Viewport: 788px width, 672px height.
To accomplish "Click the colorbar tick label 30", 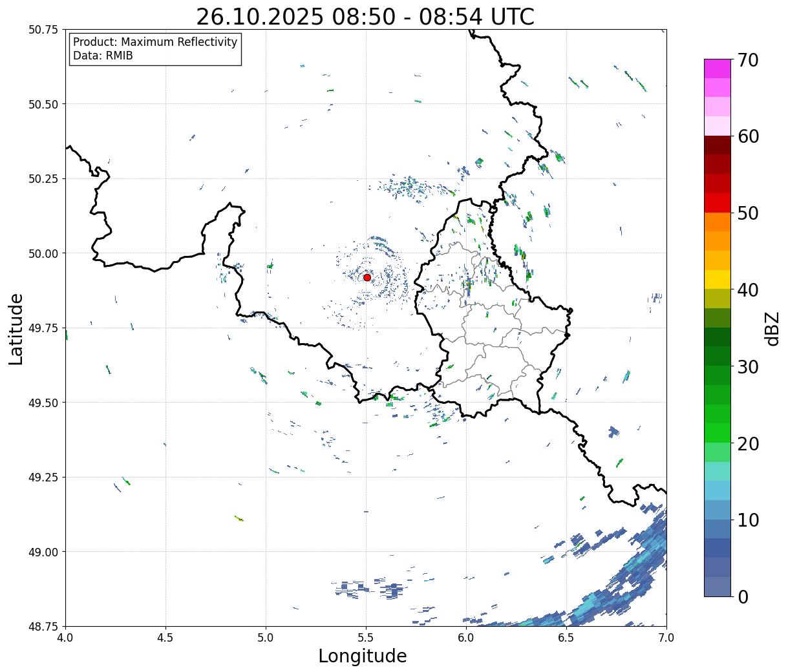I will coord(748,367).
